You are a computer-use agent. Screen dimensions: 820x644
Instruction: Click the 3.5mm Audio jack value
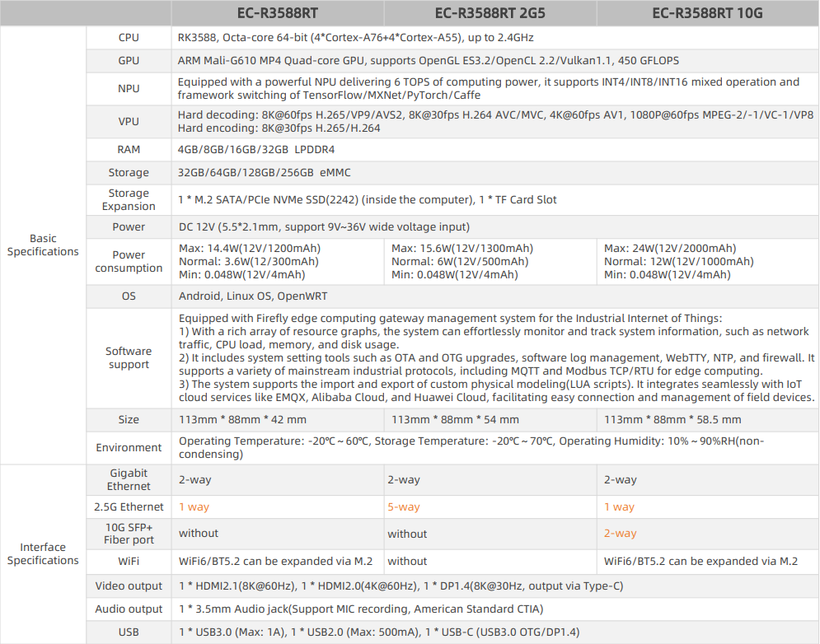click(361, 609)
